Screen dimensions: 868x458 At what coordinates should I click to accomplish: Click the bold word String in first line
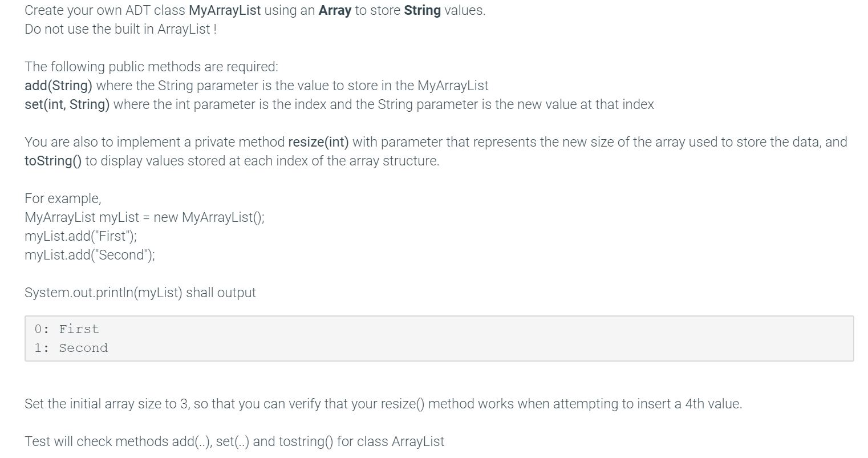pyautogui.click(x=422, y=10)
